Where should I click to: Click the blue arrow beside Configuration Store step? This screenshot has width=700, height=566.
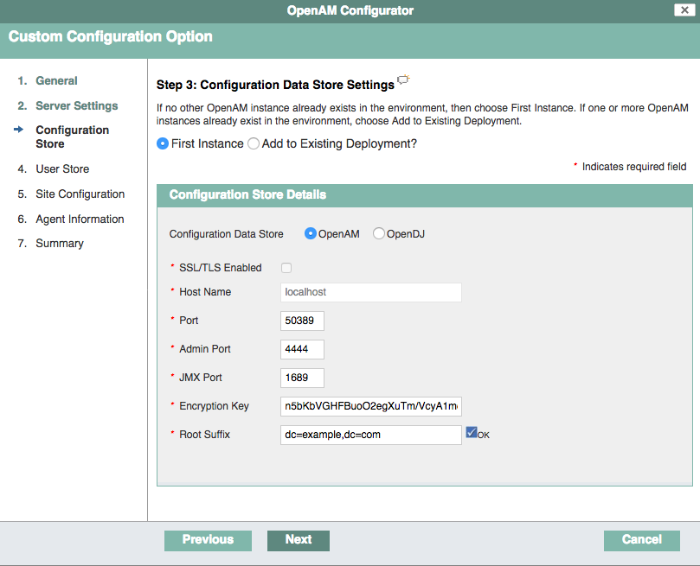click(18, 129)
